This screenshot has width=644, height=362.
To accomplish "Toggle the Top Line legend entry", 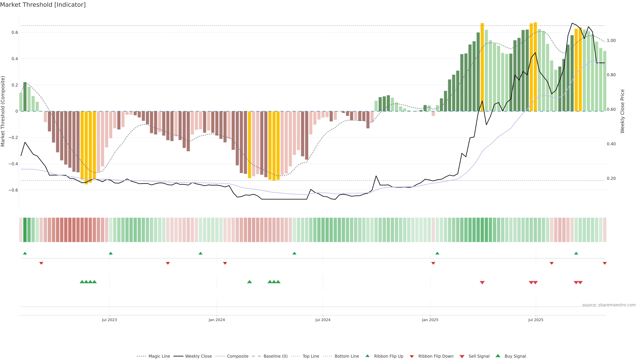I will pyautogui.click(x=311, y=356).
